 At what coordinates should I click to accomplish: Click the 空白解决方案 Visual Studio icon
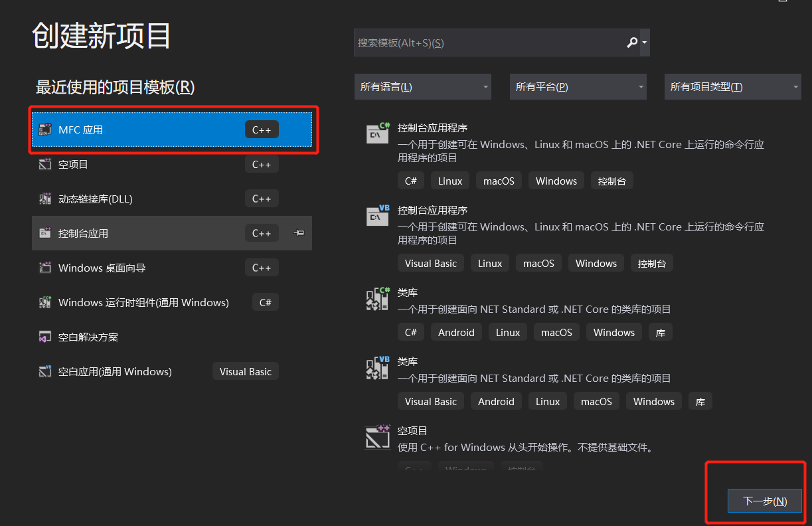pos(45,337)
